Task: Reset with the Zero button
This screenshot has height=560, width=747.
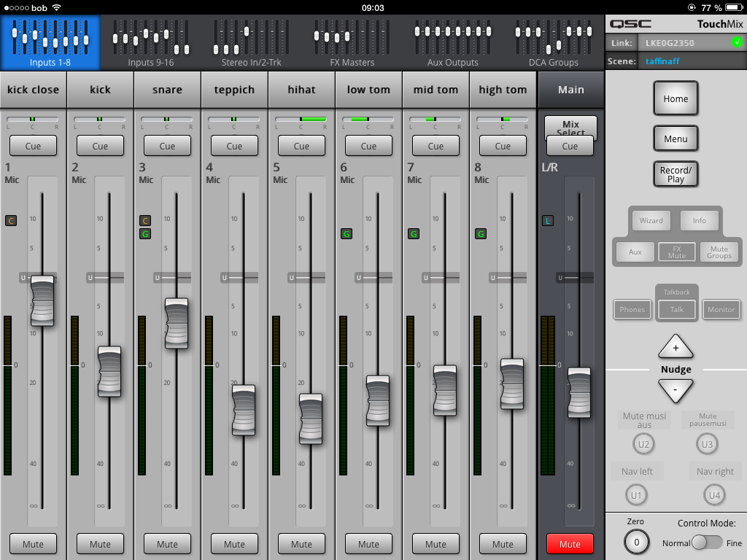Action: pyautogui.click(x=636, y=542)
